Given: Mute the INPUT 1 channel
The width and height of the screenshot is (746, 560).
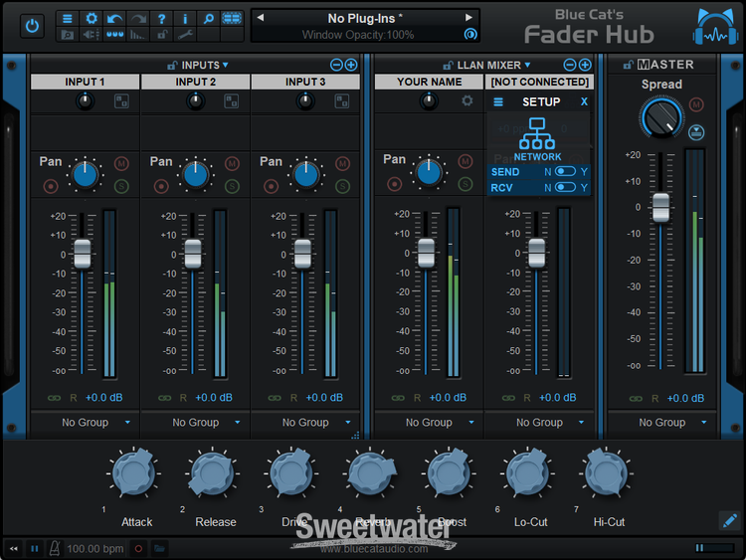Looking at the screenshot, I should 121,163.
